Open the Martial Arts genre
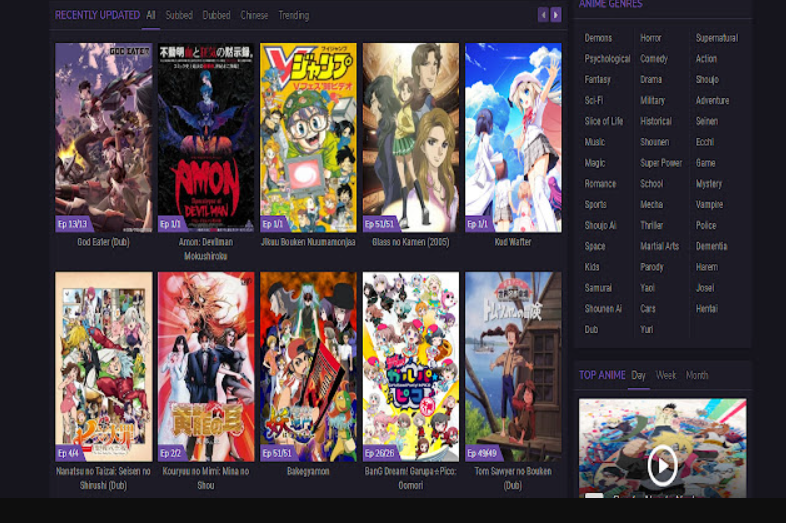This screenshot has width=786, height=523. coord(659,247)
